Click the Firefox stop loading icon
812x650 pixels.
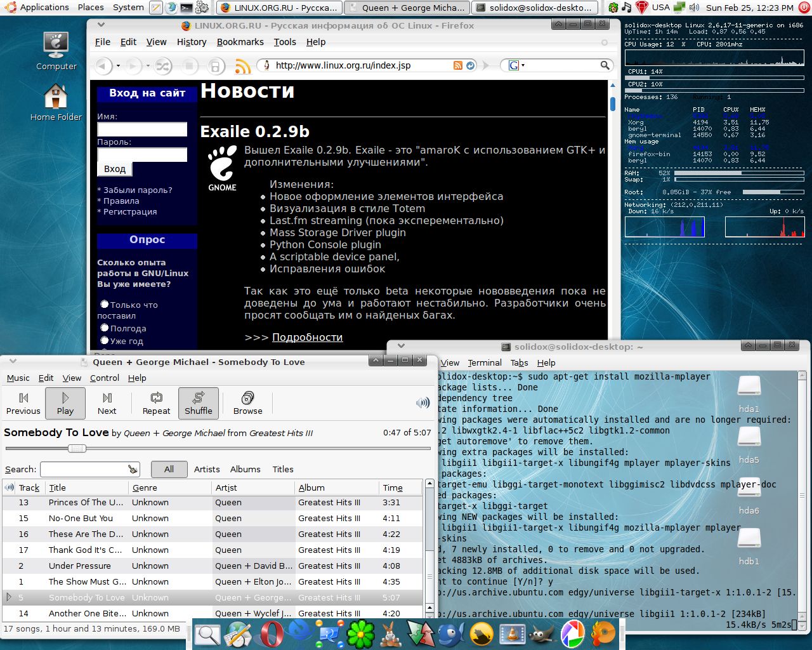point(189,65)
